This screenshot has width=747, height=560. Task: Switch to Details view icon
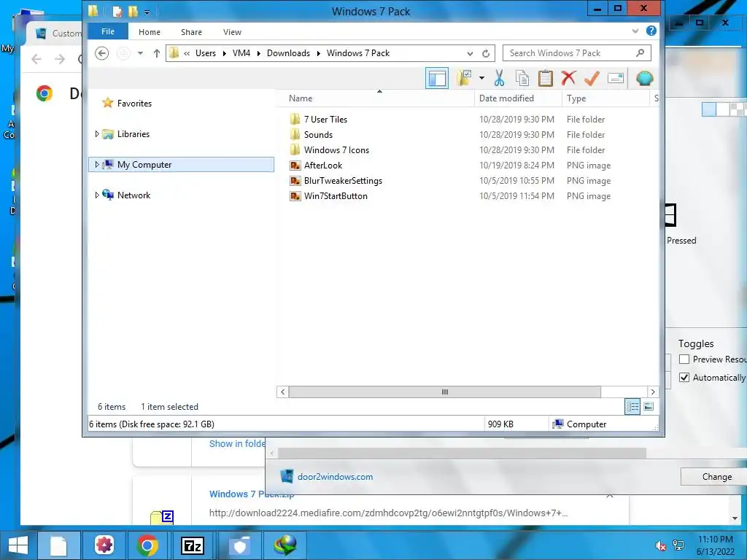[x=632, y=406]
